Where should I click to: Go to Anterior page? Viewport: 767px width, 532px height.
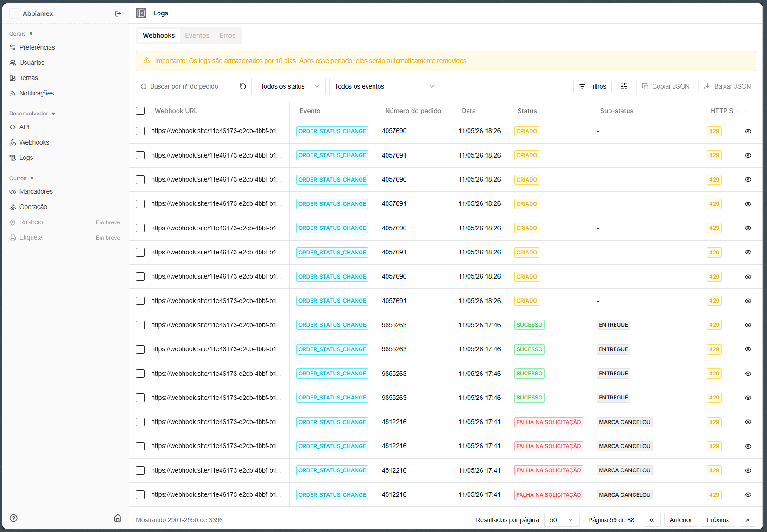tap(680, 520)
